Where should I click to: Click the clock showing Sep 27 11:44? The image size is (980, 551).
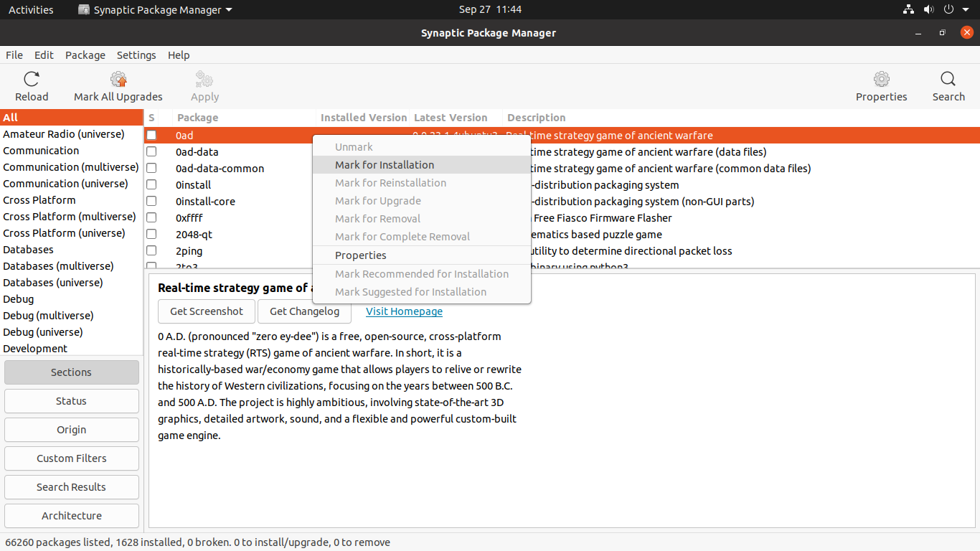(x=490, y=10)
